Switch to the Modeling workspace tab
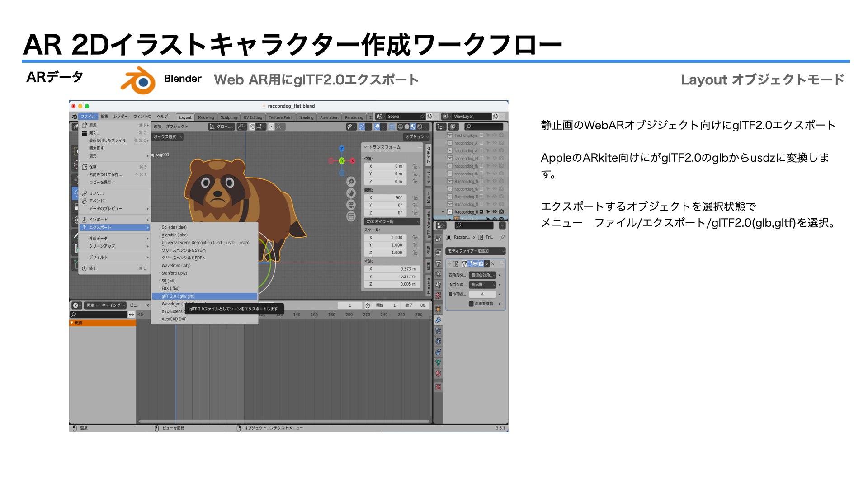Image resolution: width=868 pixels, height=488 pixels. pyautogui.click(x=206, y=117)
